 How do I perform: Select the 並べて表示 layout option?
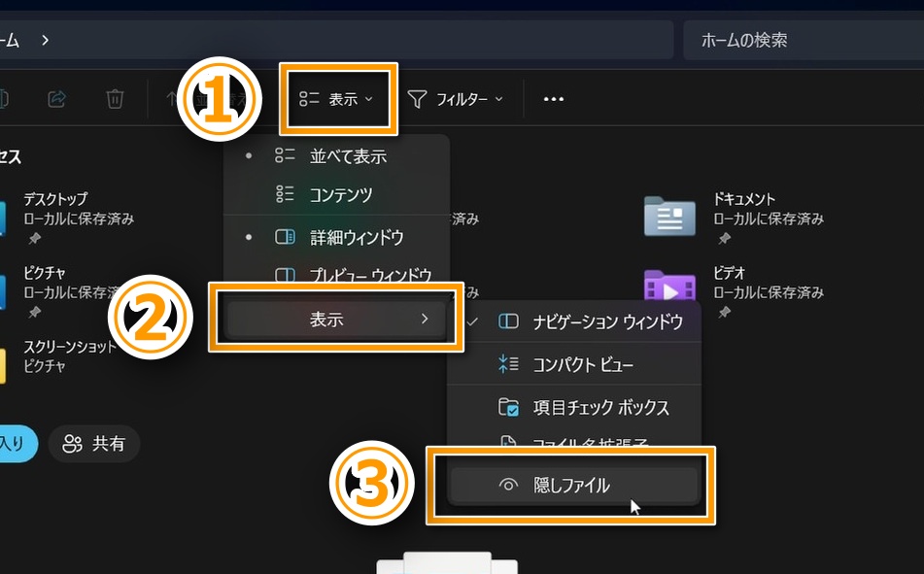click(347, 155)
